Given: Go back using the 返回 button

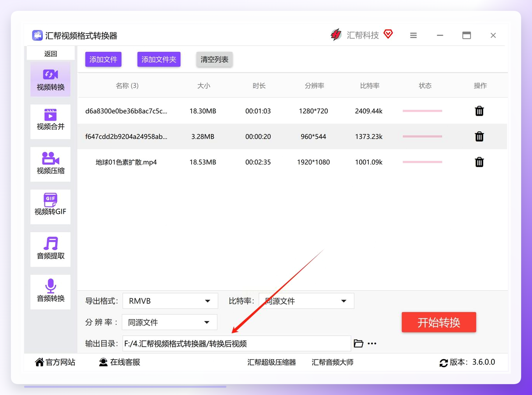Looking at the screenshot, I should point(51,53).
